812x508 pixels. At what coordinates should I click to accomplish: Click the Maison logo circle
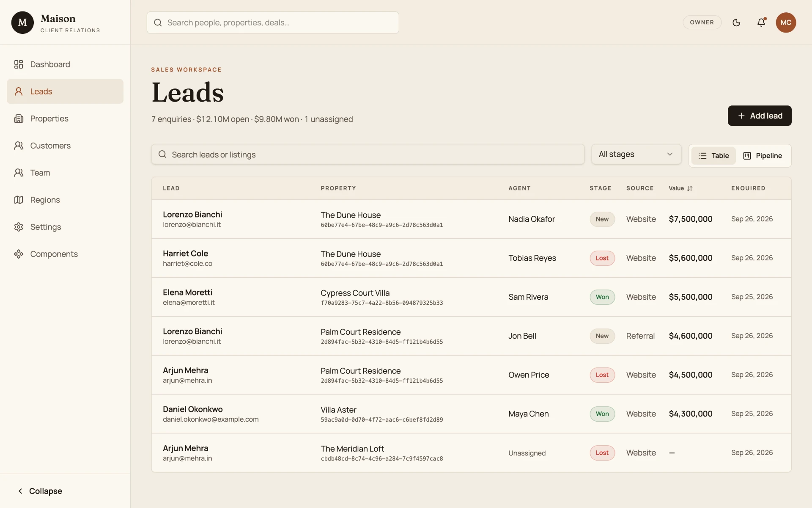point(22,22)
